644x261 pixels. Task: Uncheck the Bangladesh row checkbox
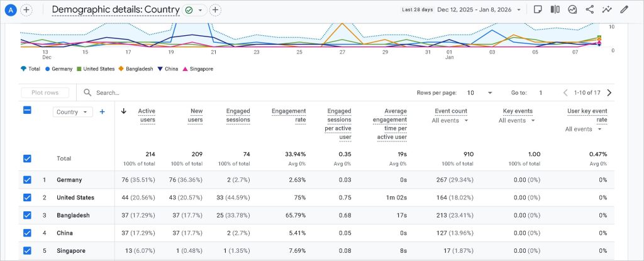(27, 215)
